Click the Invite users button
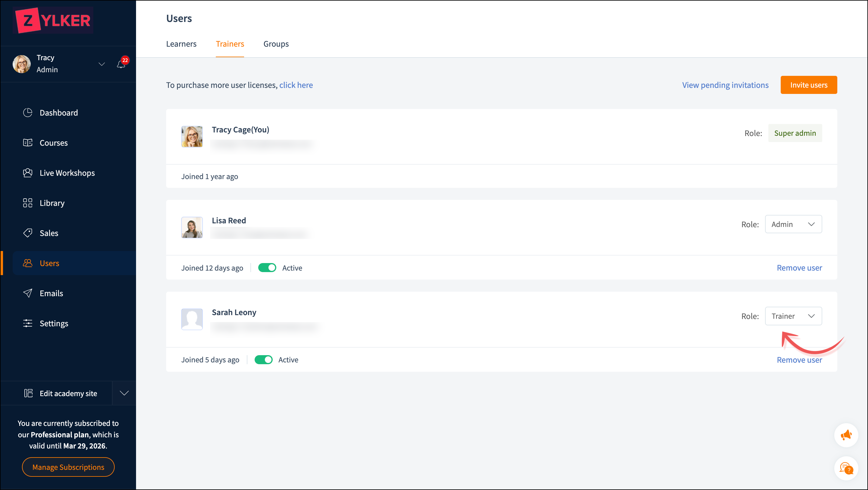Viewport: 868px width, 490px height. click(x=808, y=85)
